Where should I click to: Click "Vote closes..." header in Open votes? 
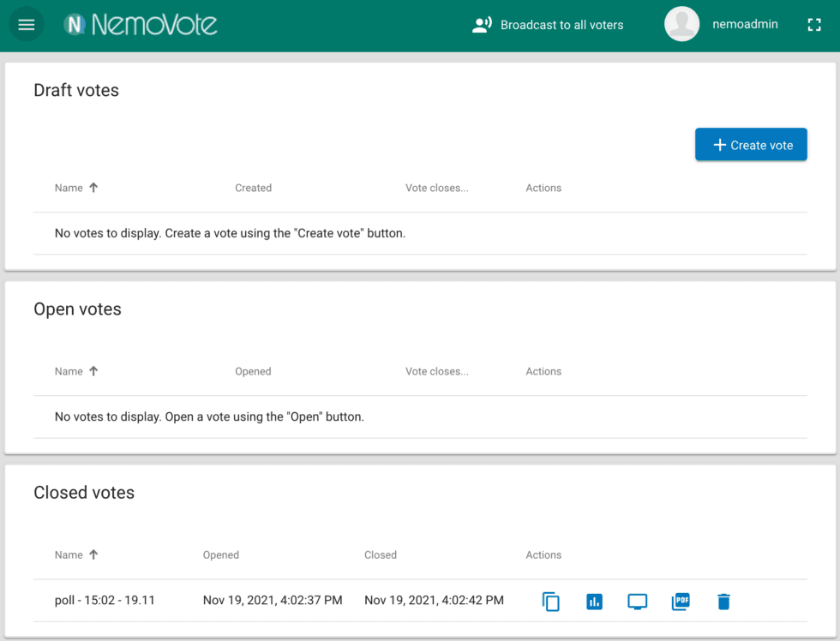click(437, 371)
